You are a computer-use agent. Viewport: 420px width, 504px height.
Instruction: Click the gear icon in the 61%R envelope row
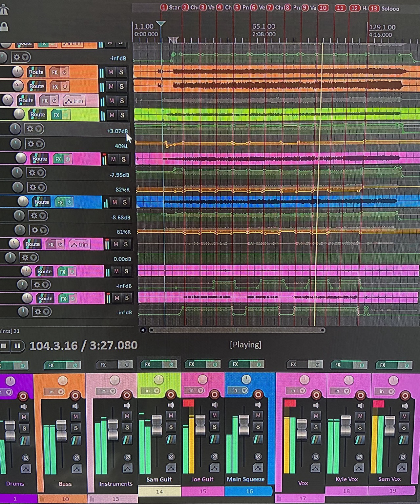34,230
